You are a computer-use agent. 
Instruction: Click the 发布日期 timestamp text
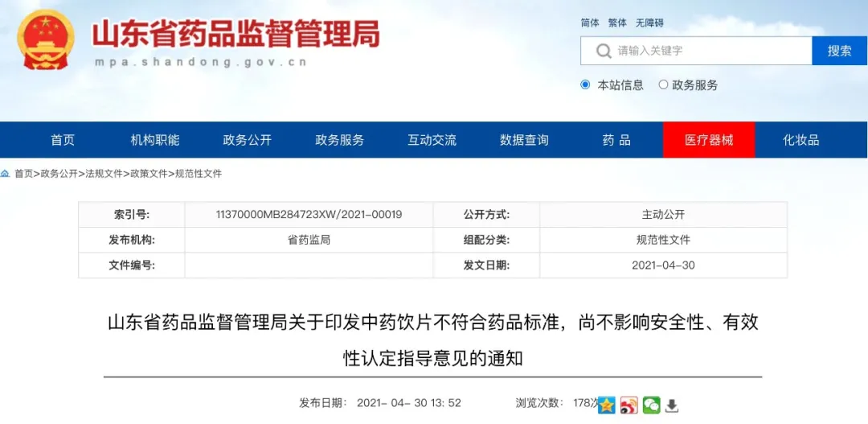tap(380, 403)
